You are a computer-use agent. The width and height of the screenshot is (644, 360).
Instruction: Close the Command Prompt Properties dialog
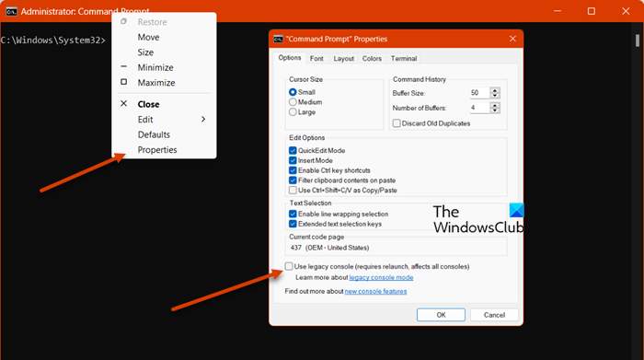(x=512, y=39)
